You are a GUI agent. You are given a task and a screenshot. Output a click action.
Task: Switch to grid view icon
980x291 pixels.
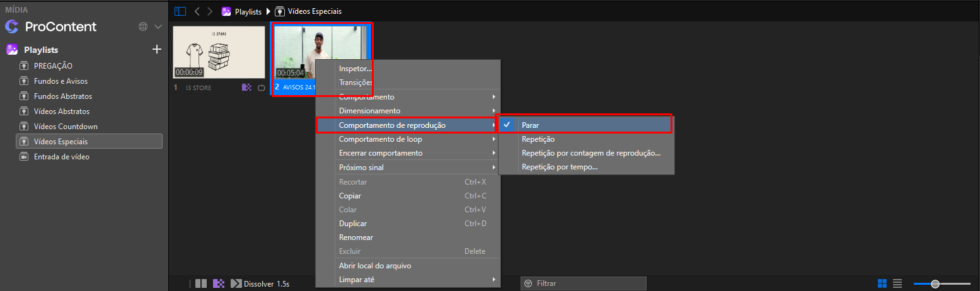[882, 283]
